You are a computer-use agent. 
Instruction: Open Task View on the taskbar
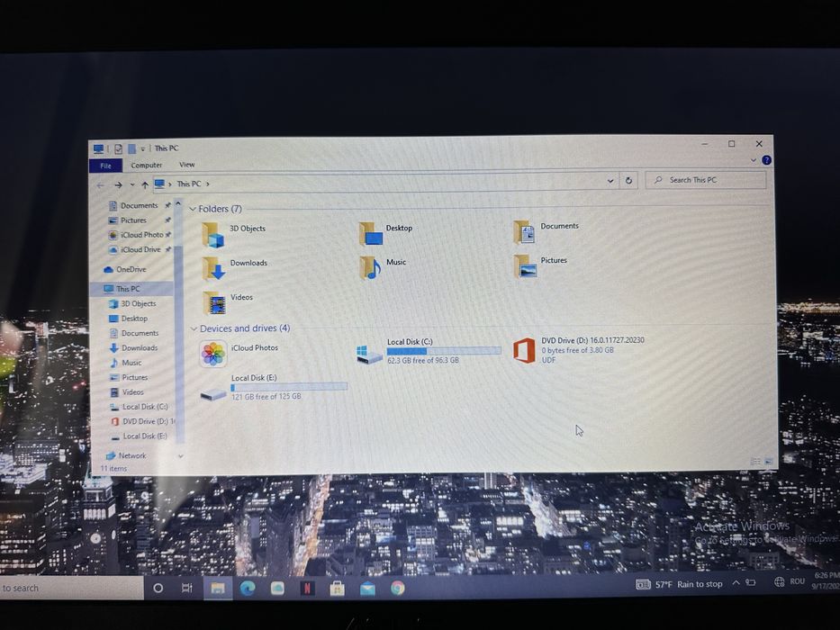pos(187,589)
